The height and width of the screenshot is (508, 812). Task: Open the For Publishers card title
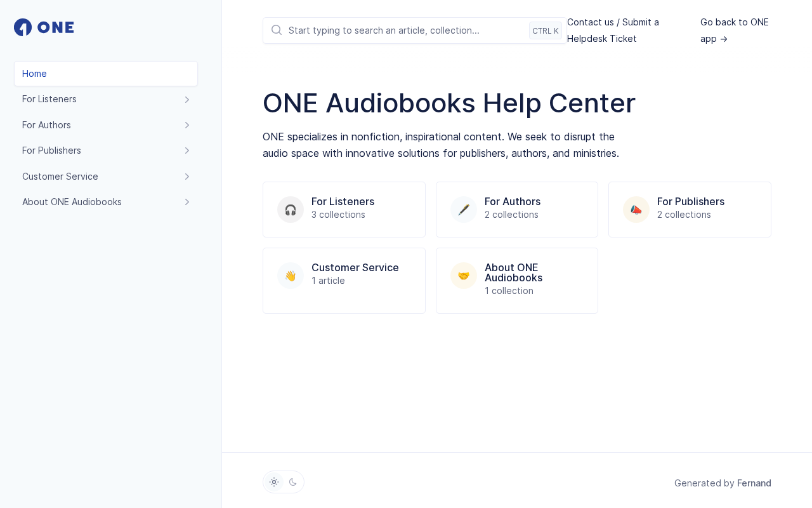tap(691, 201)
